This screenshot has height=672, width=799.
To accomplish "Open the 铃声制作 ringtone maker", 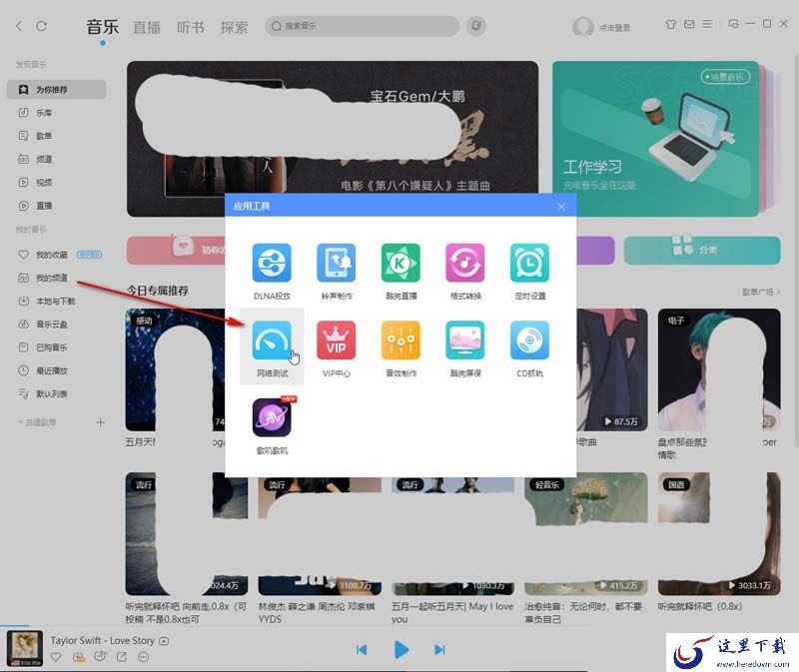I will [x=336, y=272].
